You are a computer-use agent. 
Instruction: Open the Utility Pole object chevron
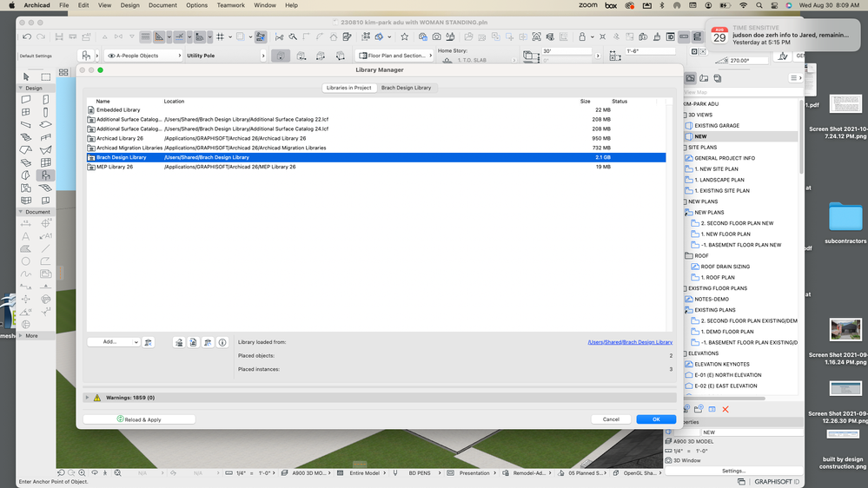[x=263, y=56]
